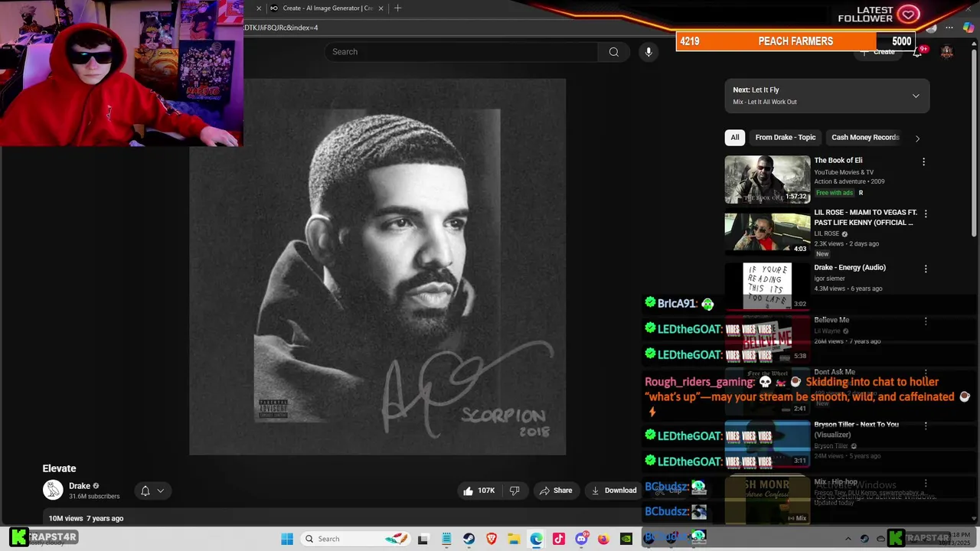Click the 'Elevate' video title text
980x551 pixels.
pos(59,468)
